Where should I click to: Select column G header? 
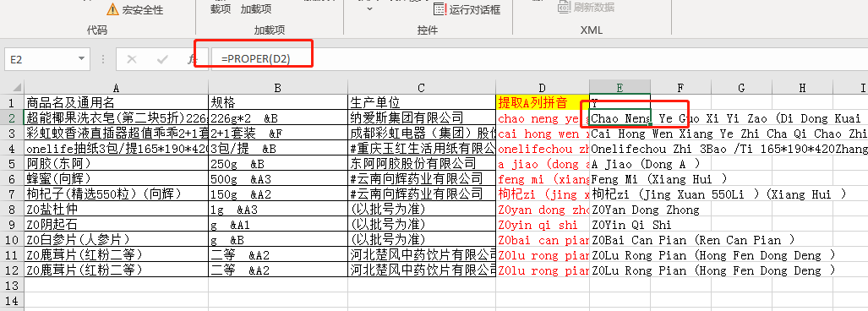tap(742, 87)
